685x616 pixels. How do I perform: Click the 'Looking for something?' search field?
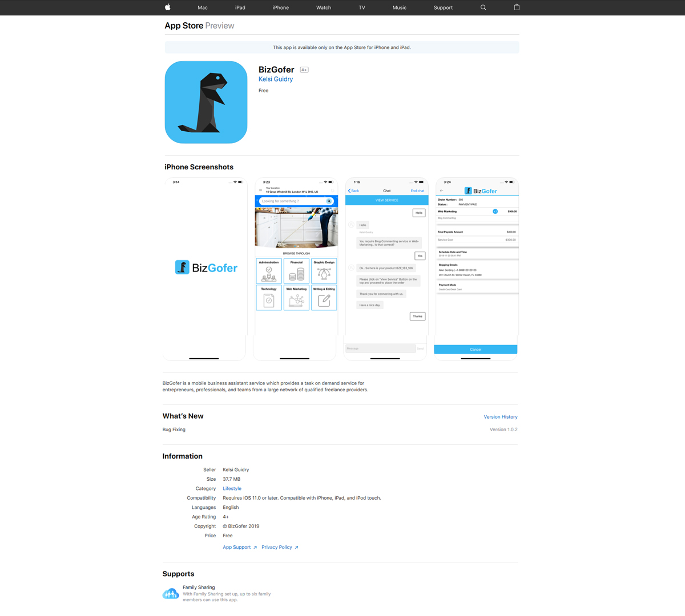296,201
